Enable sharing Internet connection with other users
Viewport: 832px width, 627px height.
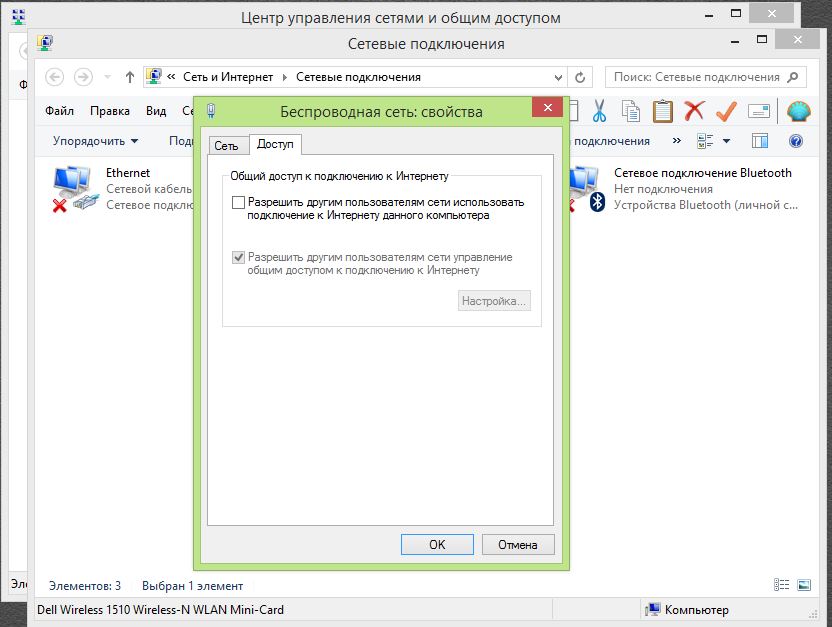point(238,203)
